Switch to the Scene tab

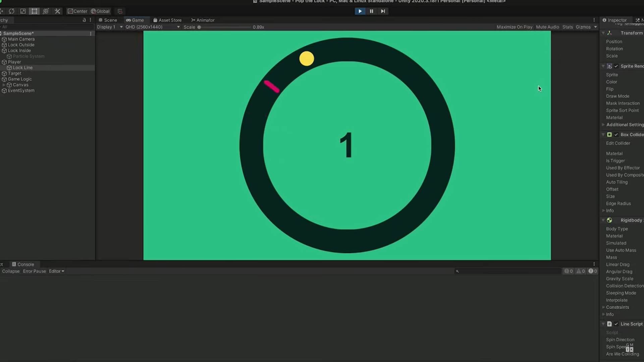[107, 20]
